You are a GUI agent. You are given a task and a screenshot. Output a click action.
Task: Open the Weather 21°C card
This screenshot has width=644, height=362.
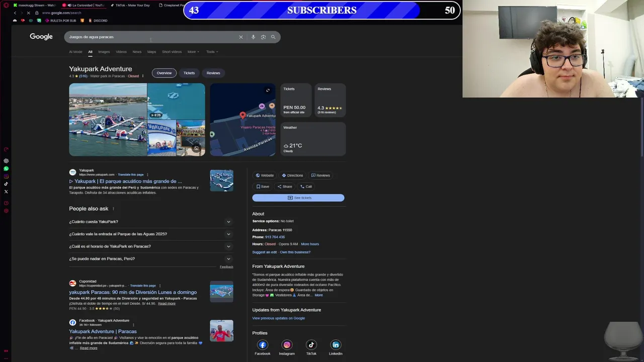tap(313, 139)
